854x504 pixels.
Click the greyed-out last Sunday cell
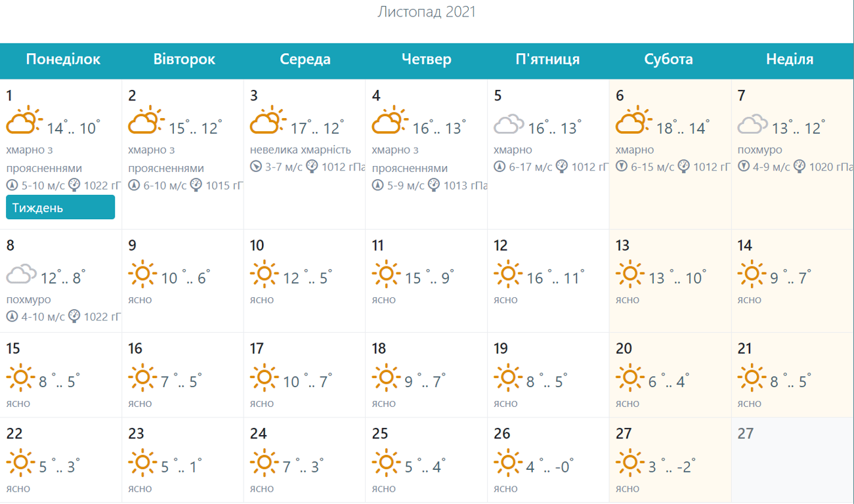792,459
